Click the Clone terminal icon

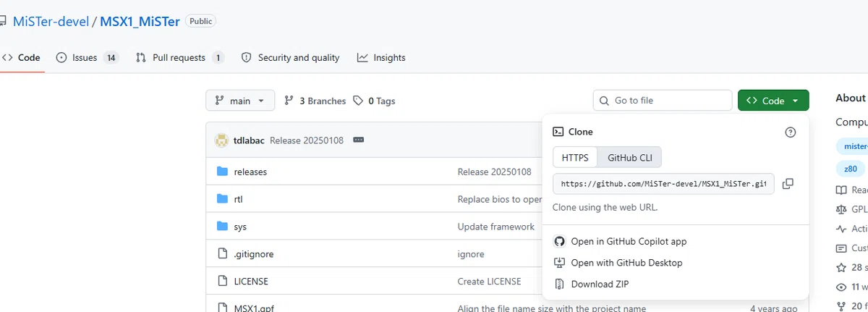tap(558, 132)
